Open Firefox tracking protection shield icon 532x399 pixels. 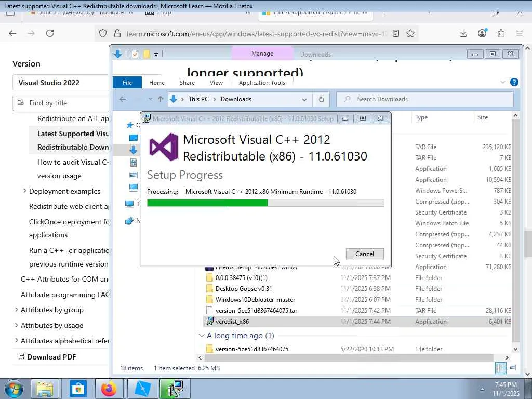pos(103,33)
